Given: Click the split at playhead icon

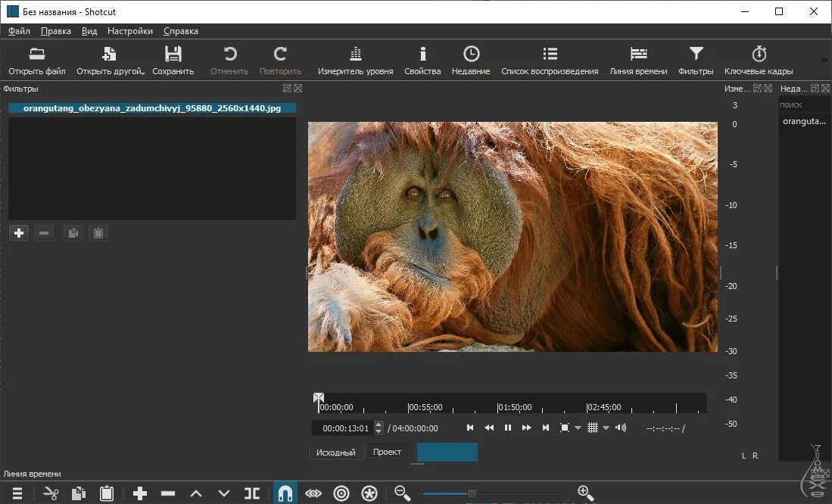Looking at the screenshot, I should [252, 493].
